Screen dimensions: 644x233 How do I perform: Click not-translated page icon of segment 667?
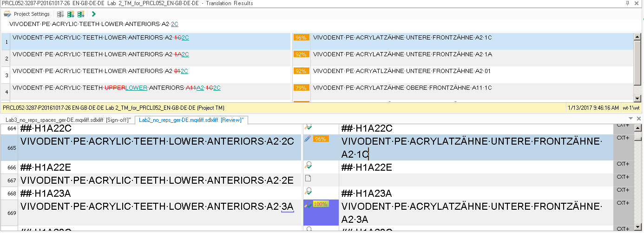(307, 178)
